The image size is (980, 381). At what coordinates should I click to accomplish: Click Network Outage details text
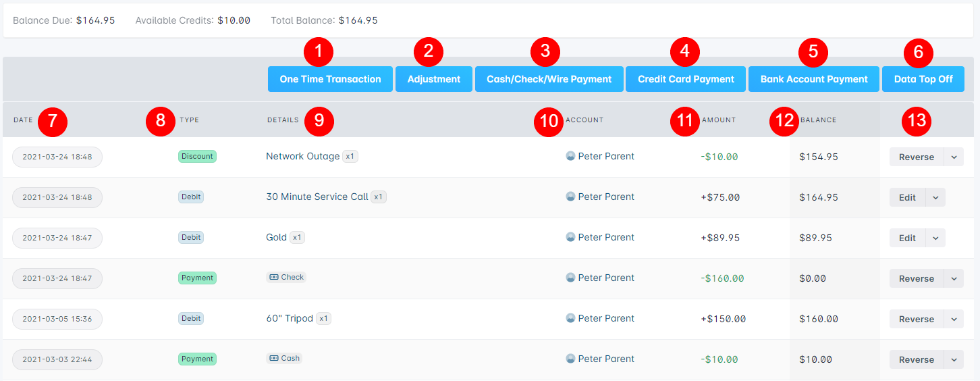click(303, 156)
